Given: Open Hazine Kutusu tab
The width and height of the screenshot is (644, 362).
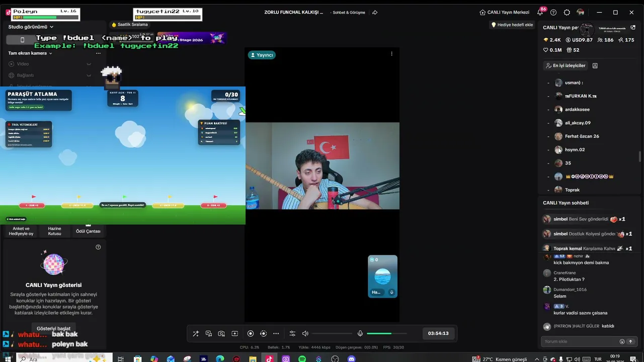Looking at the screenshot, I should coord(54,231).
